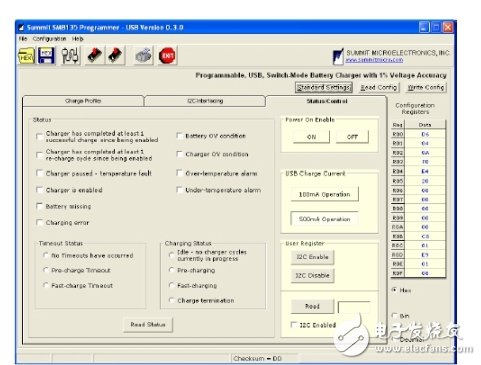Select the Status/Control tab

point(327,101)
